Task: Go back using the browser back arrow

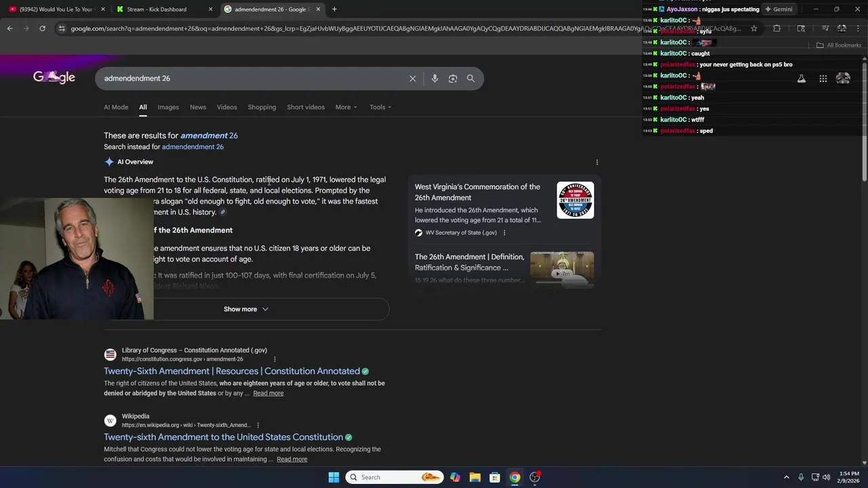Action: [9, 28]
